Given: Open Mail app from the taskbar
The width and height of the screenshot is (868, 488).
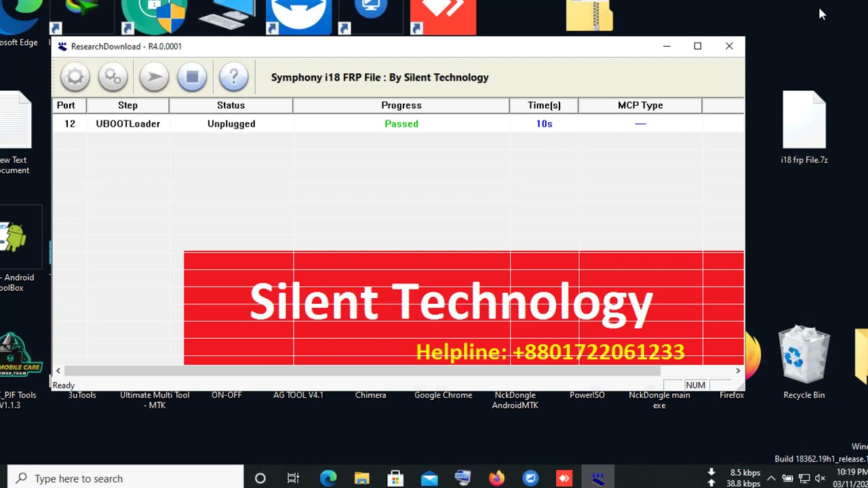Looking at the screenshot, I should click(x=429, y=479).
